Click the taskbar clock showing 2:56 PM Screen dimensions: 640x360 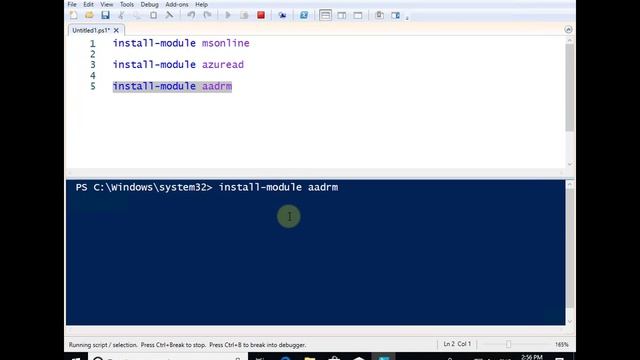pos(532,357)
